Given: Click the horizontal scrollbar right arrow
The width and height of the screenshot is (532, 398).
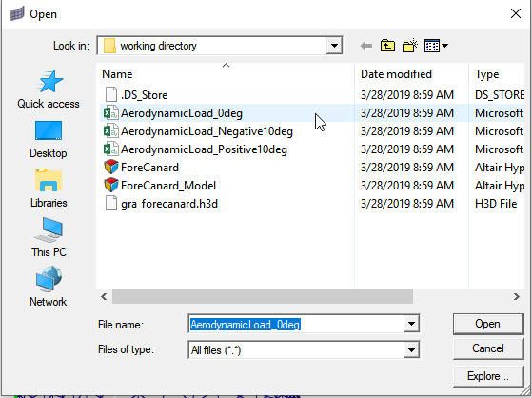Looking at the screenshot, I should (517, 297).
